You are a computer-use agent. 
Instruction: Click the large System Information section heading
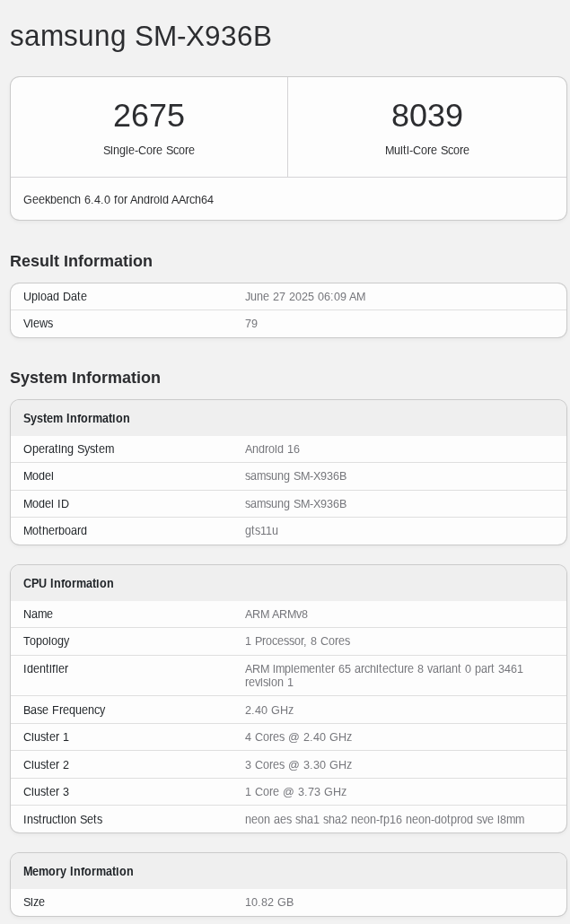[x=85, y=378]
